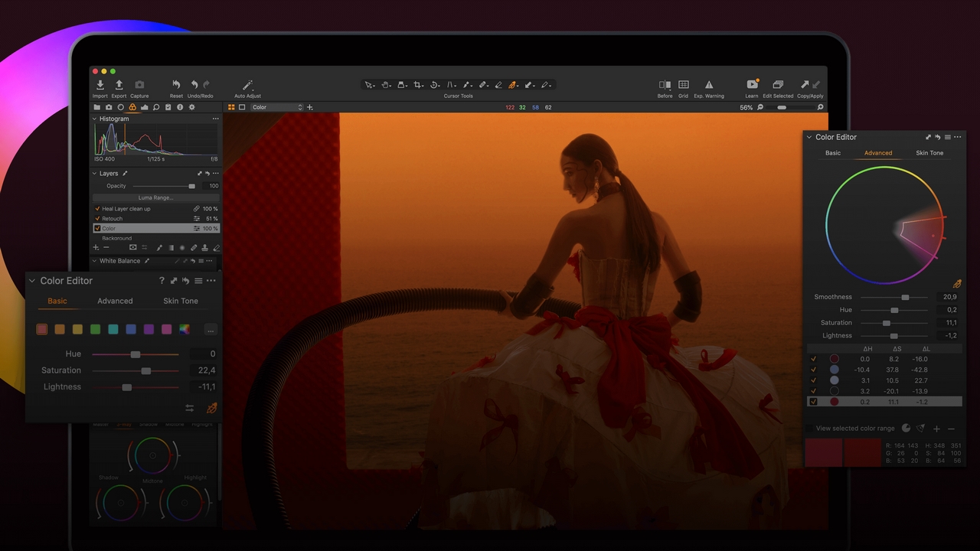The width and height of the screenshot is (980, 551).
Task: Disable the Heal Layer clean up checkbox
Action: (97, 209)
